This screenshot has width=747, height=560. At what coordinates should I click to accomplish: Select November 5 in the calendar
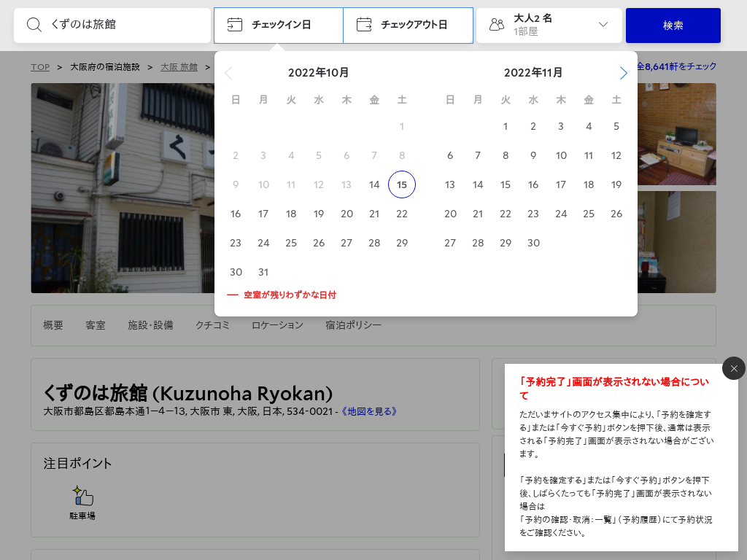click(x=616, y=126)
